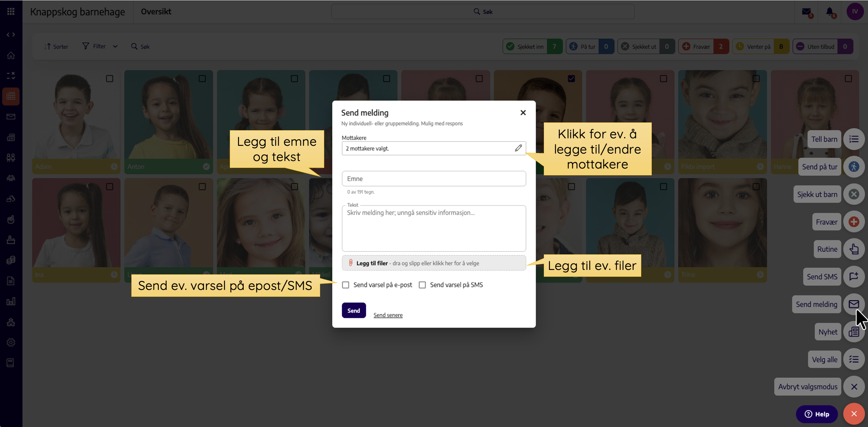Click the Avbryt valgsmodus X icon

(x=854, y=387)
